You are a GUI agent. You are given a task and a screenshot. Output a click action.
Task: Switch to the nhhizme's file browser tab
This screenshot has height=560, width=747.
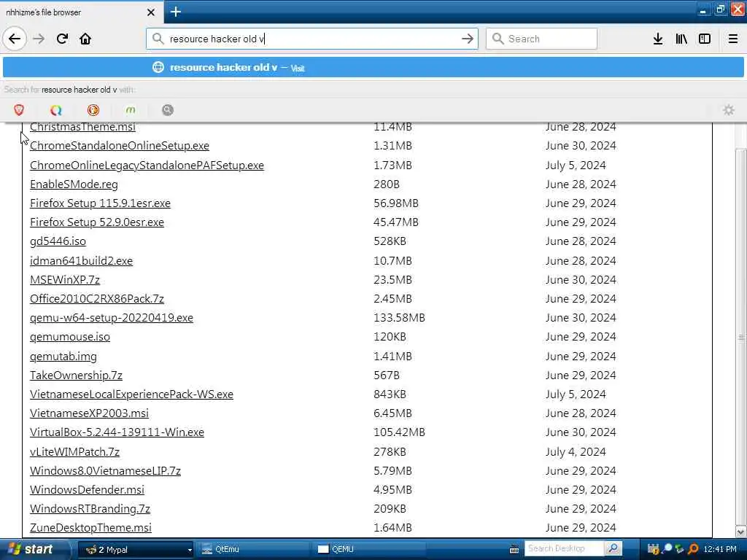click(76, 12)
